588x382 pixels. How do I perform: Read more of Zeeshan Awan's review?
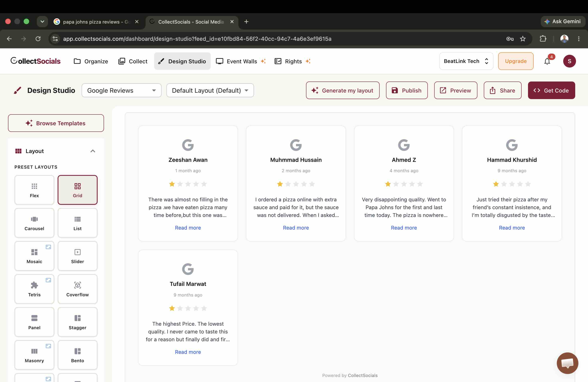click(x=188, y=228)
